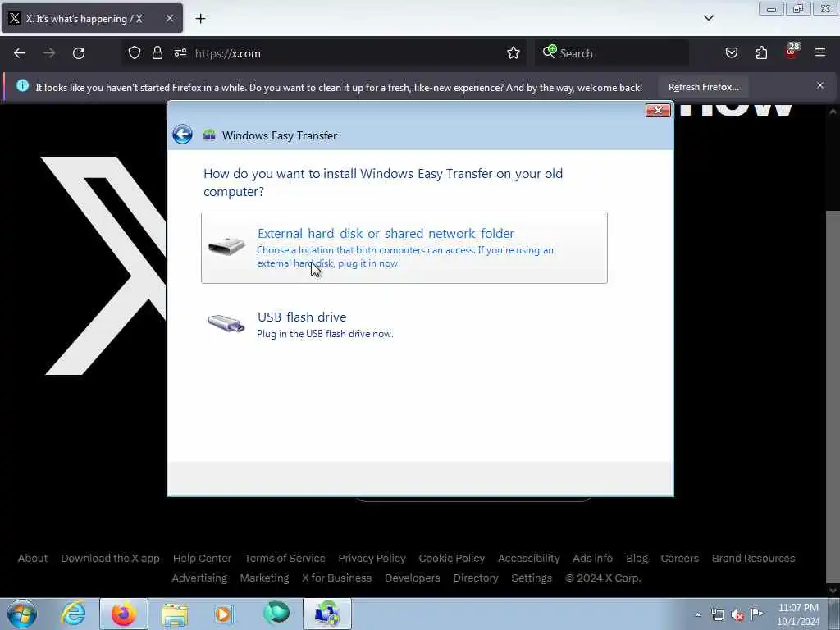Click Refresh Firefox... button

703,87
